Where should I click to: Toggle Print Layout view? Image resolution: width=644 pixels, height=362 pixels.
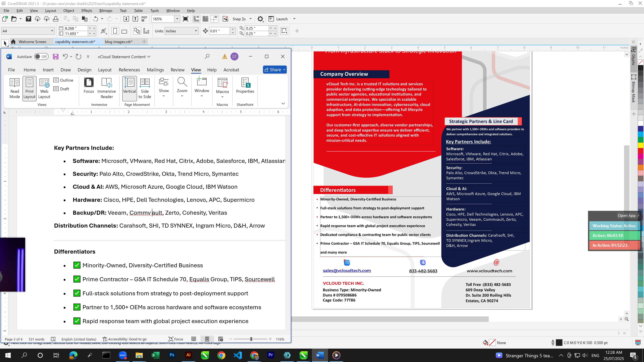tap(30, 88)
